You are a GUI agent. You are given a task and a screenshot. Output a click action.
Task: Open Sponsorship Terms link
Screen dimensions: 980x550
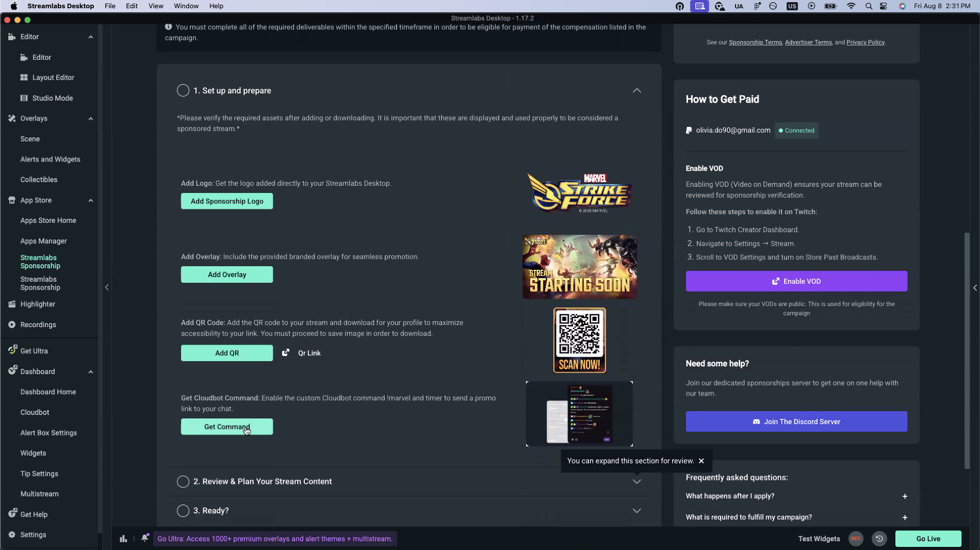tap(755, 42)
